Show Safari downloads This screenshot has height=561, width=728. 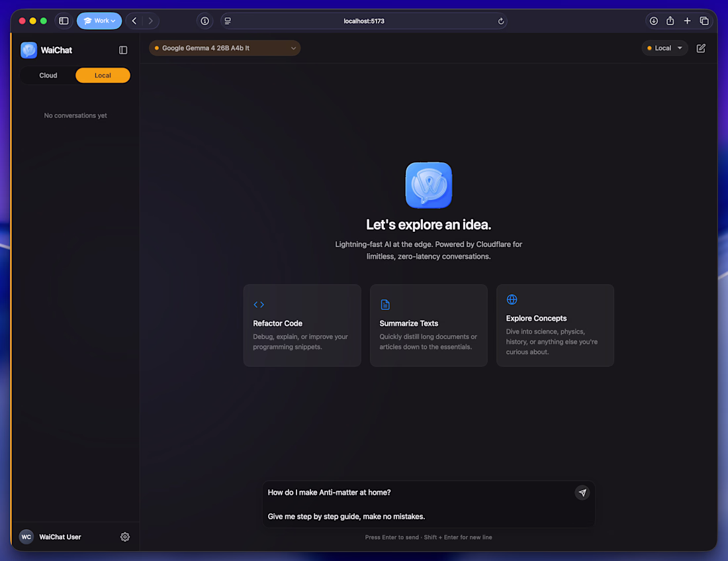pyautogui.click(x=653, y=21)
